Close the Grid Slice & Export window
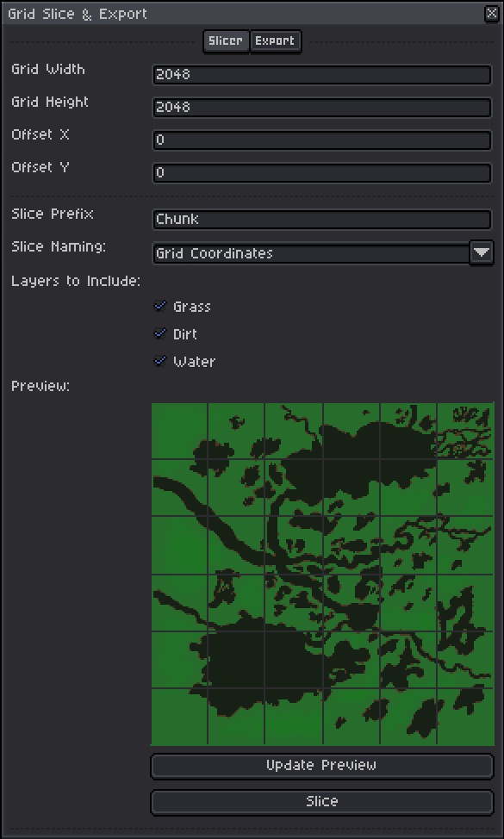This screenshot has width=504, height=839. pos(491,14)
